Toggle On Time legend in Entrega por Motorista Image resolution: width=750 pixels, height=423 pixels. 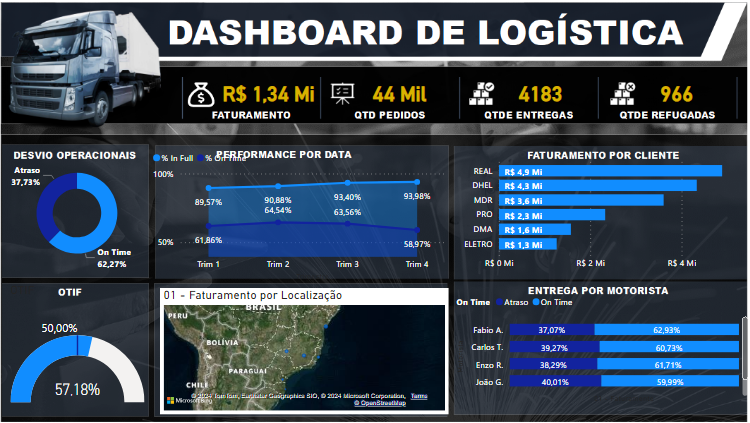(x=537, y=302)
